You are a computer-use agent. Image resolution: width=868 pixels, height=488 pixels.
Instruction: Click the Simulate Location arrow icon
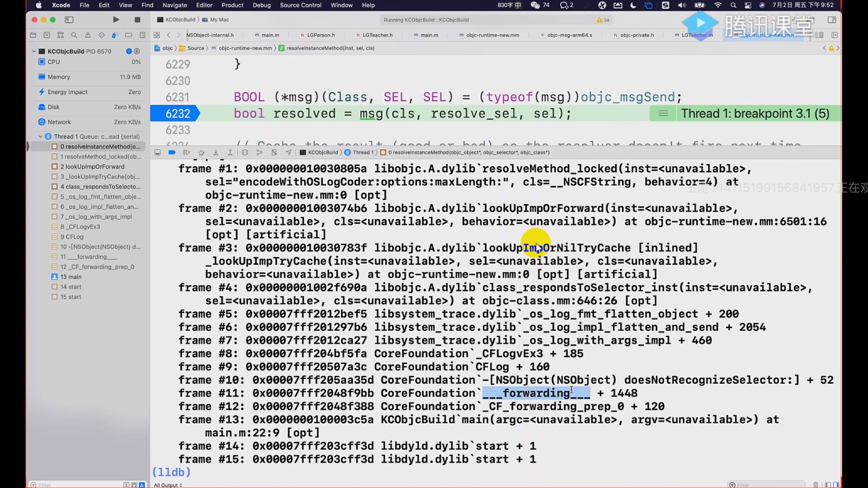(289, 152)
